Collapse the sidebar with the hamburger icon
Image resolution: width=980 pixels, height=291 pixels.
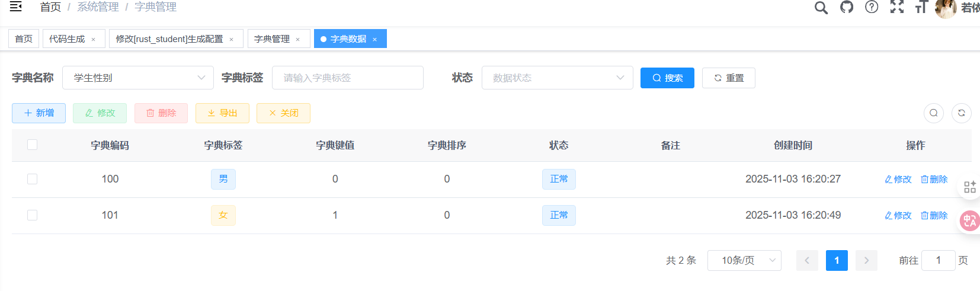(x=16, y=7)
